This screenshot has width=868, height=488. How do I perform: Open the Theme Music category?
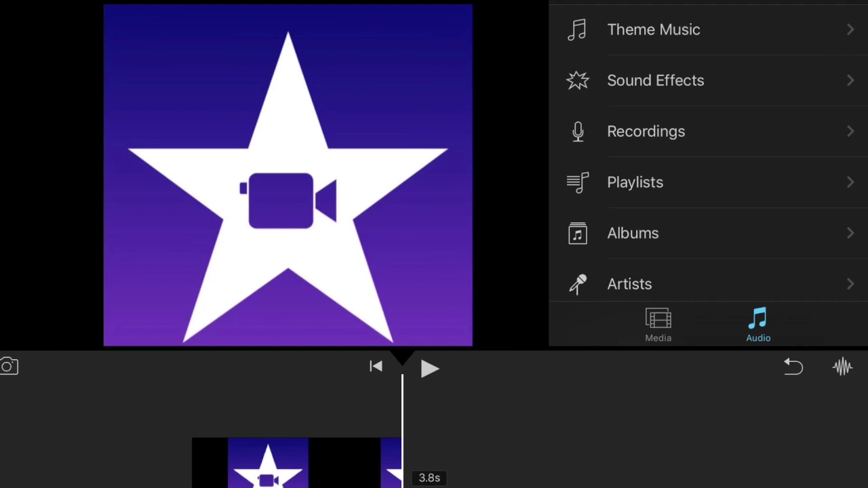tap(708, 30)
